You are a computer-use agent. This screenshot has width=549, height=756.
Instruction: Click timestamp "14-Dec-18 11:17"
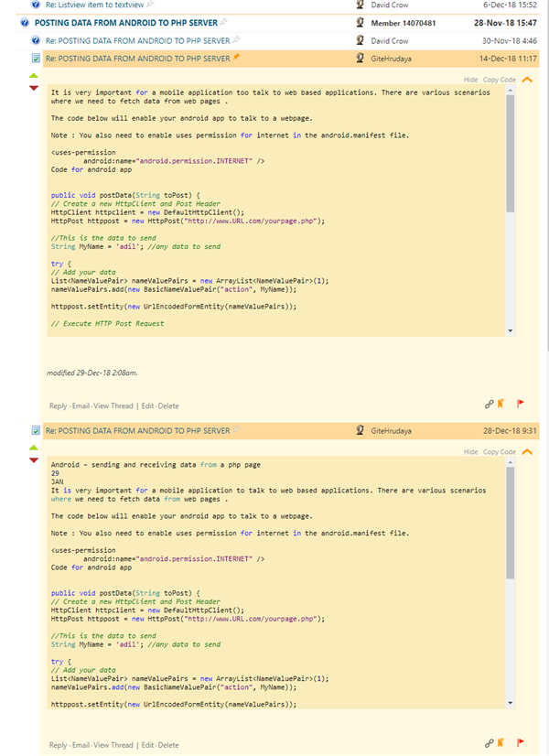[x=508, y=59]
